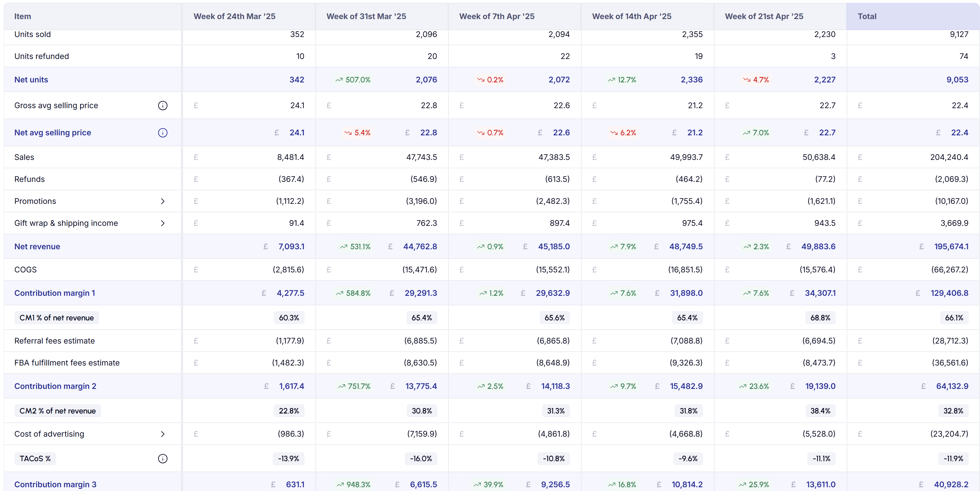980x491 pixels.
Task: Click the Week of 14th Apr '25 header
Action: click(x=632, y=16)
